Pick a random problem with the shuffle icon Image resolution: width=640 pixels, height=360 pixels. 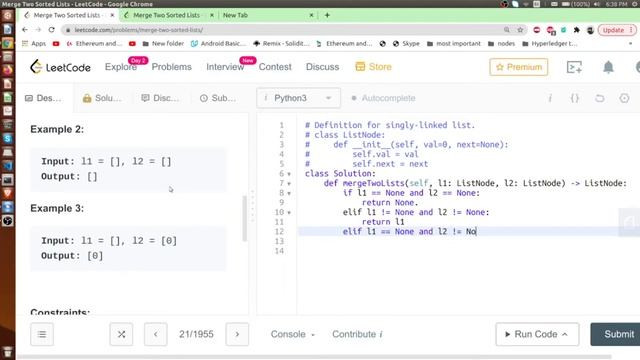coord(121,334)
